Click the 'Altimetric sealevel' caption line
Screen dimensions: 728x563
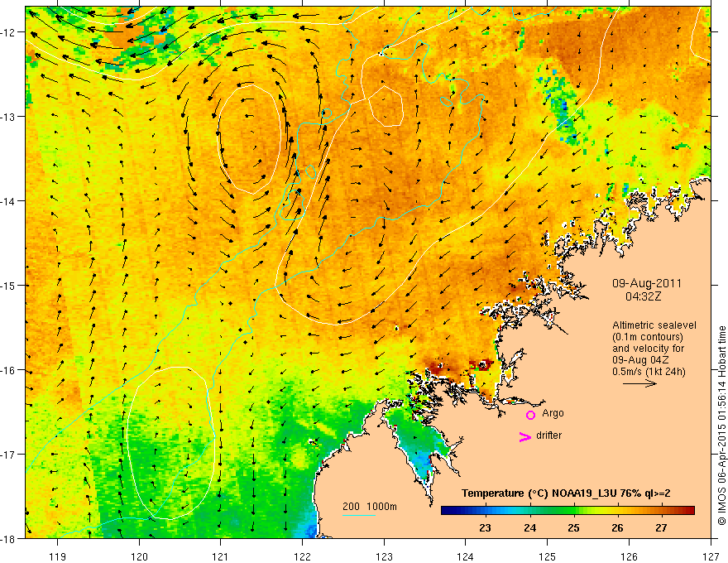click(x=654, y=325)
